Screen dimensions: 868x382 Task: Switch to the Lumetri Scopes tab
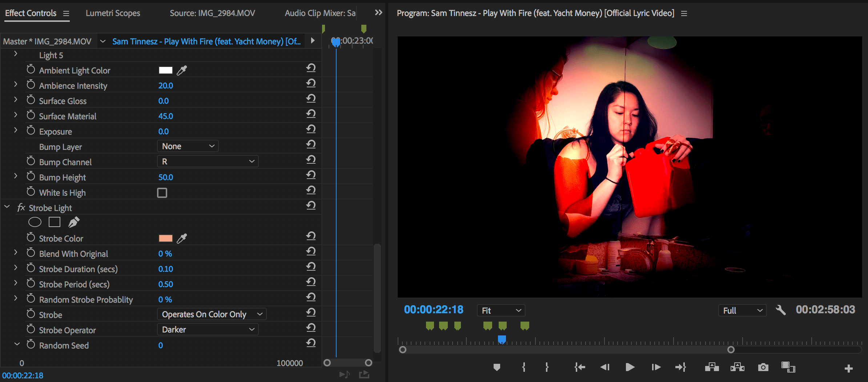[x=113, y=13]
